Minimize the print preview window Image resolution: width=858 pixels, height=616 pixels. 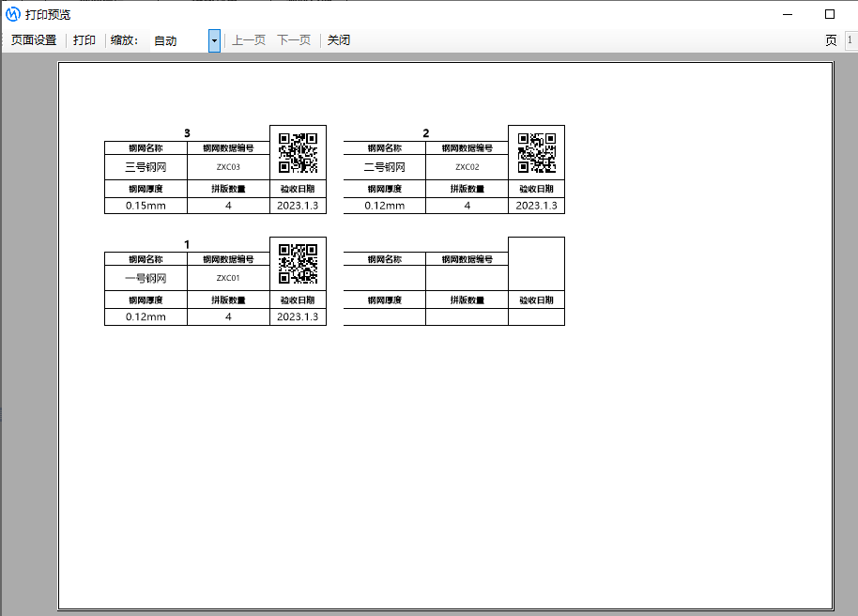(x=787, y=14)
